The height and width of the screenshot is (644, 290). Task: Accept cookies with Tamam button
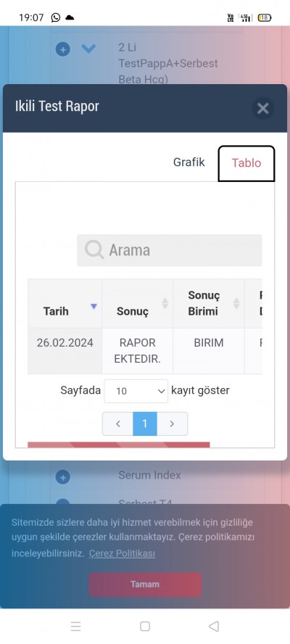pos(145,585)
